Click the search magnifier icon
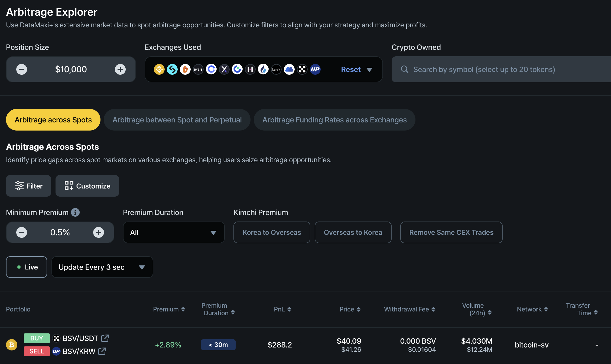Viewport: 611px width, 364px height. tap(405, 69)
